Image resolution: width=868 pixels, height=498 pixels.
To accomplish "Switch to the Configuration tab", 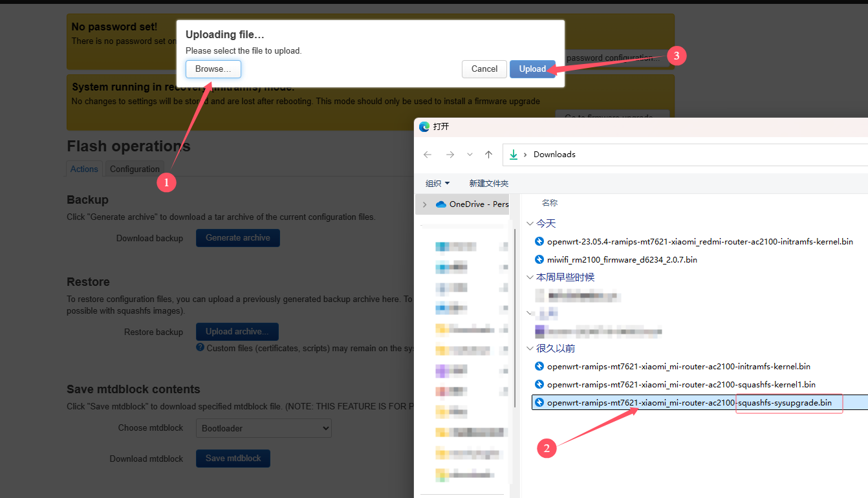I will [x=135, y=169].
